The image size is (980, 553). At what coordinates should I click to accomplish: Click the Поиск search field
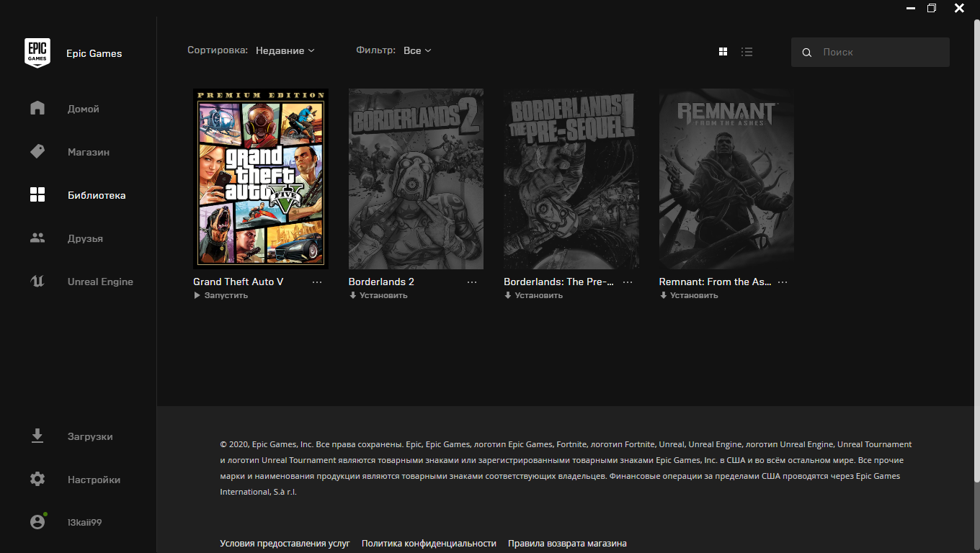click(x=870, y=53)
